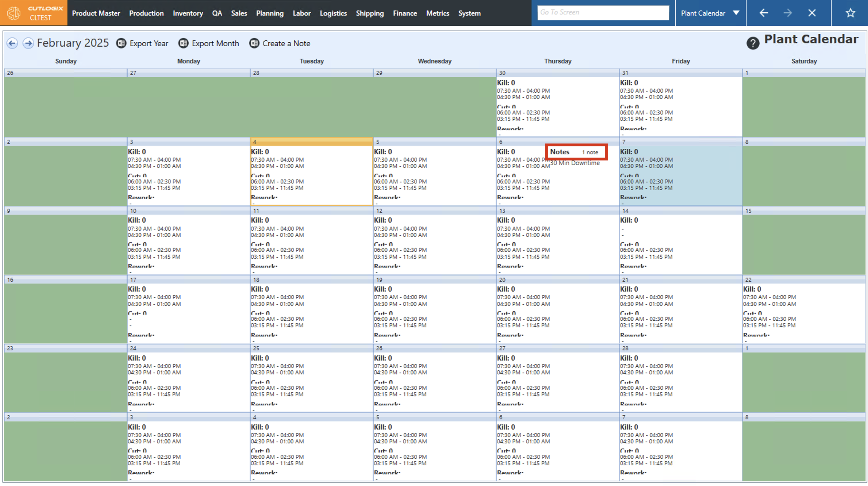Navigate back with header left arrow
Screen dimensions: 868x486
click(764, 13)
